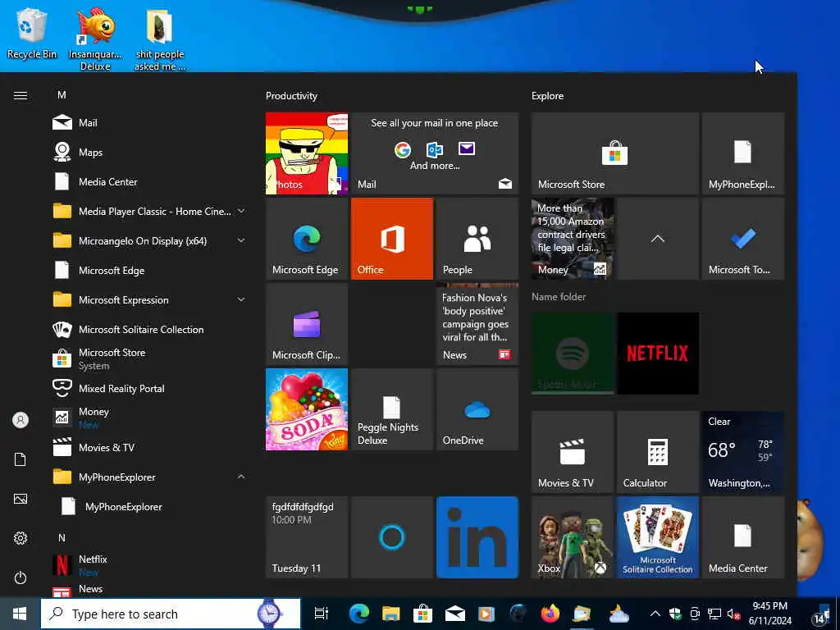Open MyPhoneExplorer sub-item in app list
Viewport: 840px width, 630px height.
pos(149,506)
